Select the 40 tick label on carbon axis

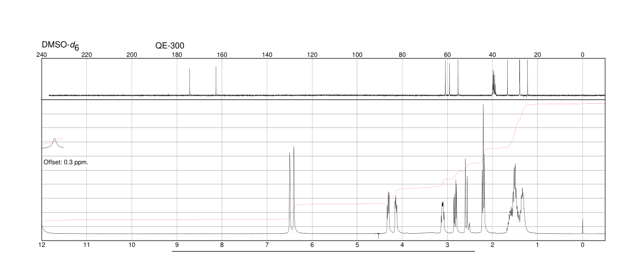(492, 54)
